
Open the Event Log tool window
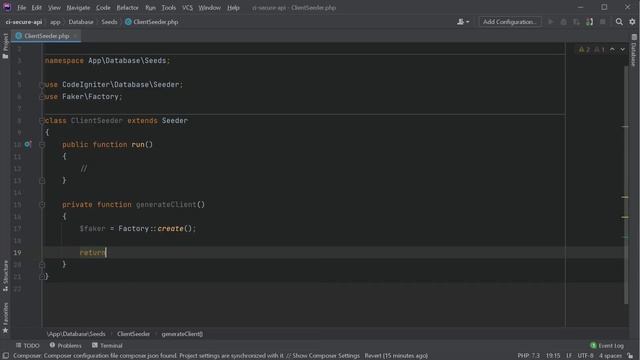(x=607, y=345)
